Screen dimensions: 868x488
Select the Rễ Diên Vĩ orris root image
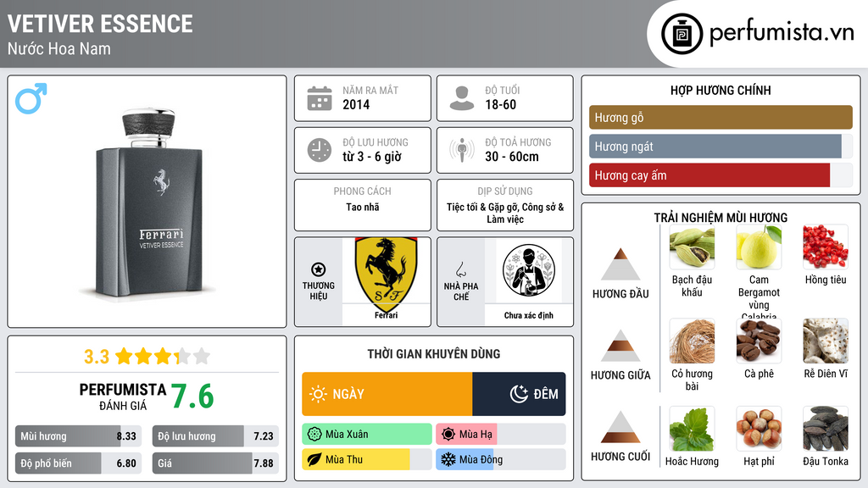coord(826,341)
